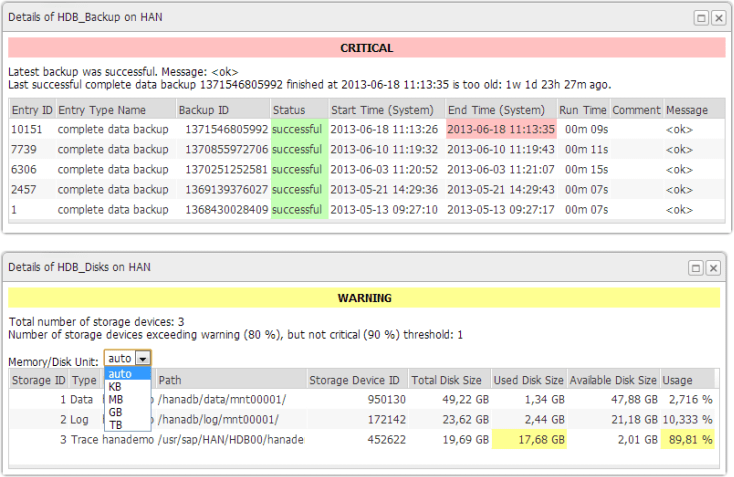
Task: Click the Used Disk Size column header
Action: click(529, 380)
